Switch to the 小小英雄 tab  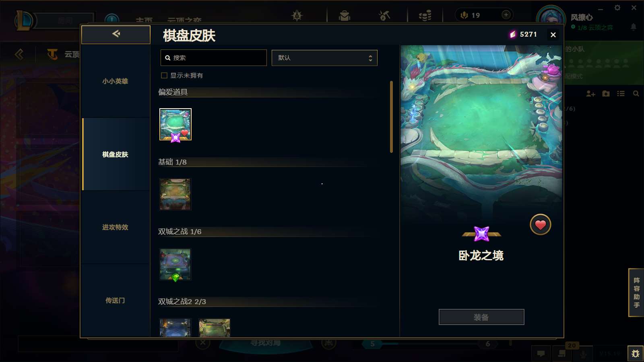(x=115, y=81)
